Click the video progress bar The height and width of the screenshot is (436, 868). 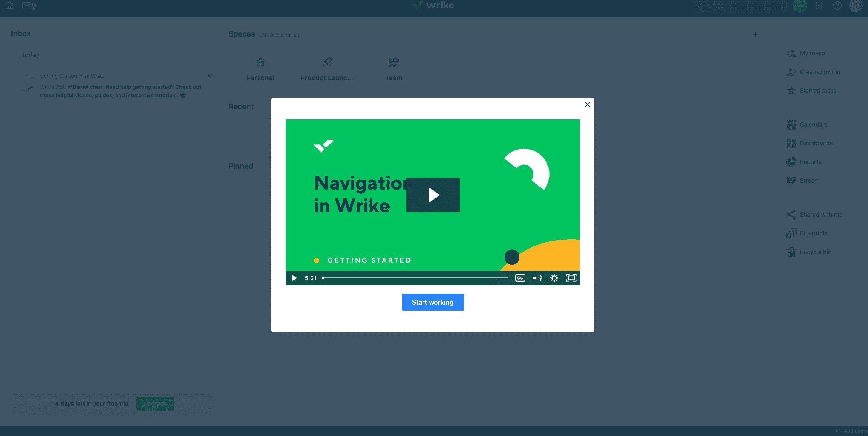[415, 278]
